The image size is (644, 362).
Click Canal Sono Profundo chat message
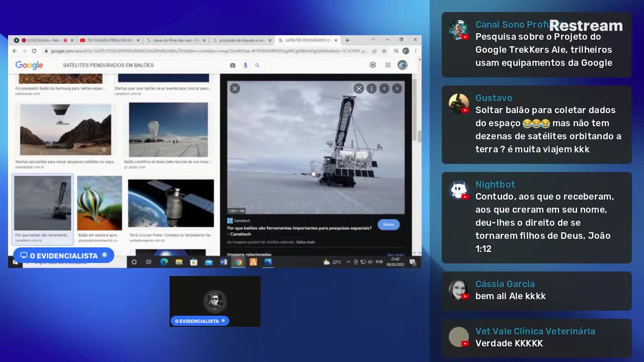coord(537,45)
